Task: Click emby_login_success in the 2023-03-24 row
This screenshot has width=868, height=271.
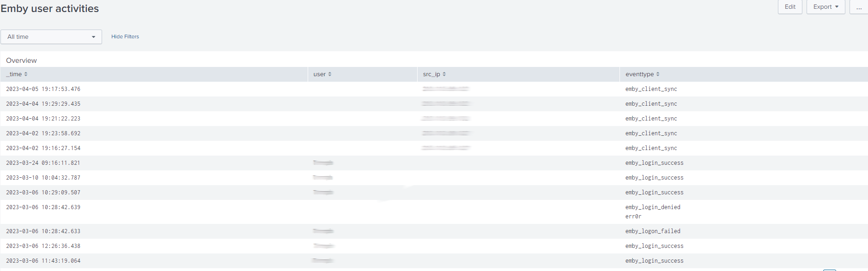Action: 655,163
